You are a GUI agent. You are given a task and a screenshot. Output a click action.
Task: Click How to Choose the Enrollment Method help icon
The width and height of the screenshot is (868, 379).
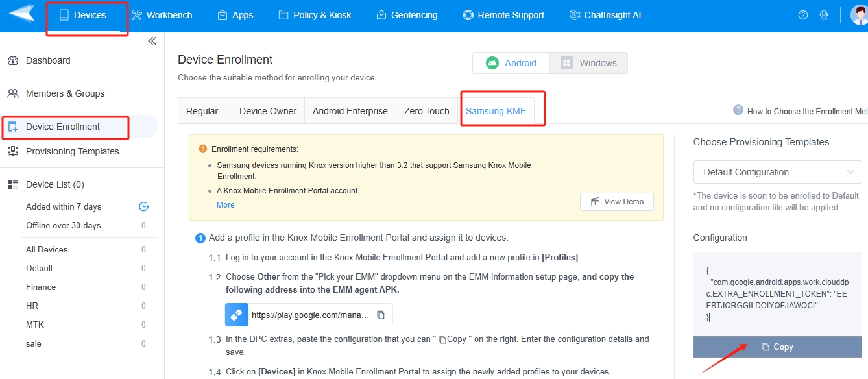(738, 110)
